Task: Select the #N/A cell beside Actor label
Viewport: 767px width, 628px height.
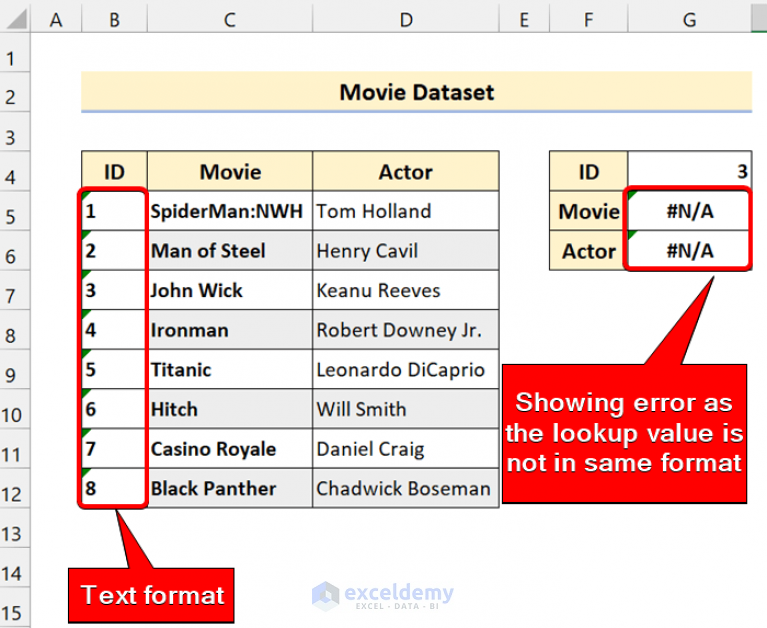Action: click(690, 250)
